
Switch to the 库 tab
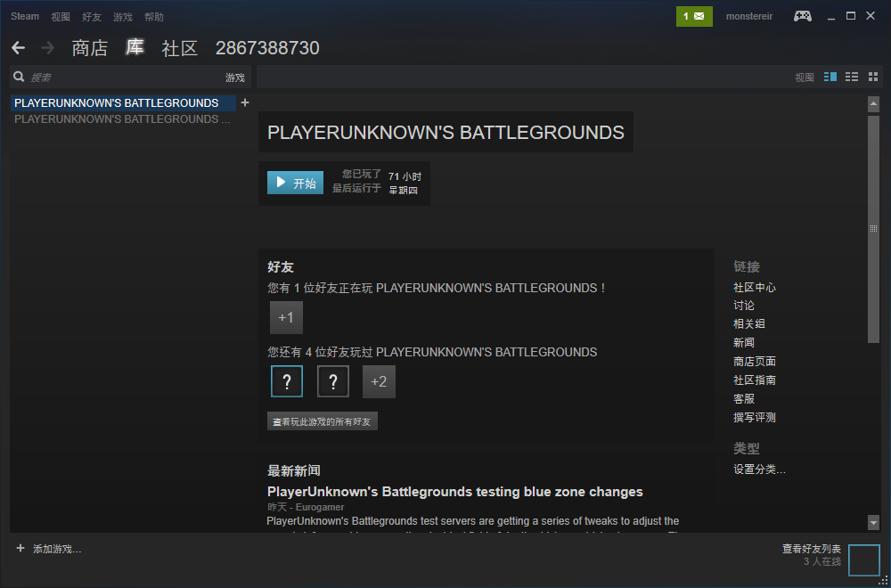coord(135,48)
